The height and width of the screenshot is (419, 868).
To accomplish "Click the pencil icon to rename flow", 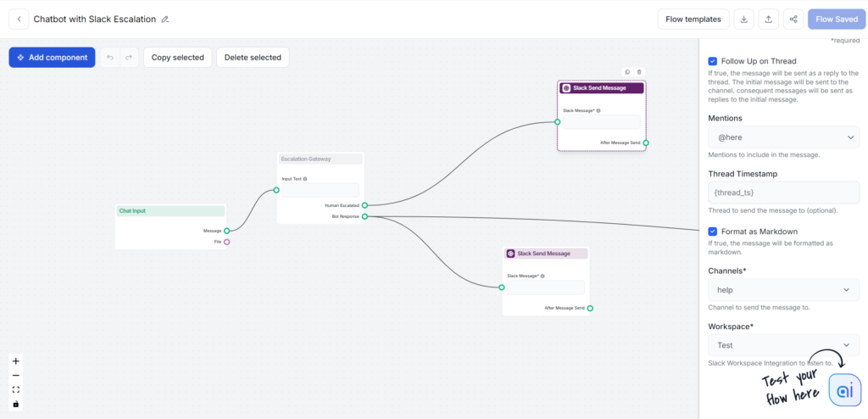I will [x=165, y=19].
